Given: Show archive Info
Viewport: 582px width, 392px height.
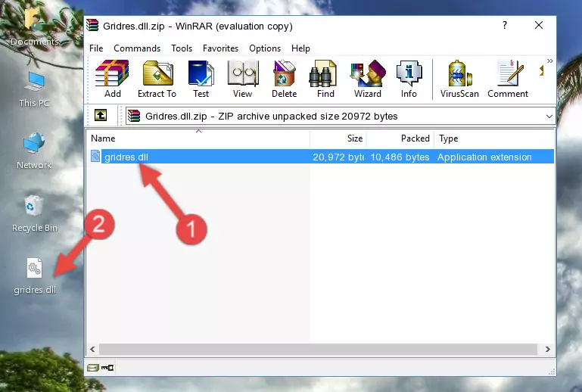Looking at the screenshot, I should click(409, 79).
